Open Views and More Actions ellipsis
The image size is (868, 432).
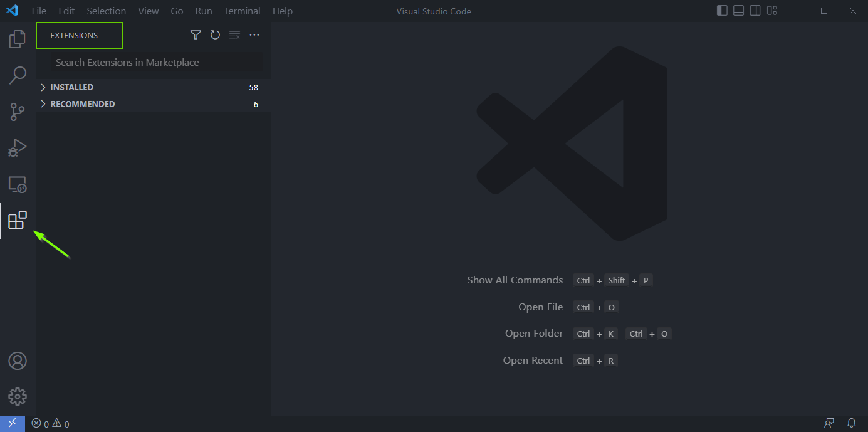pyautogui.click(x=254, y=35)
